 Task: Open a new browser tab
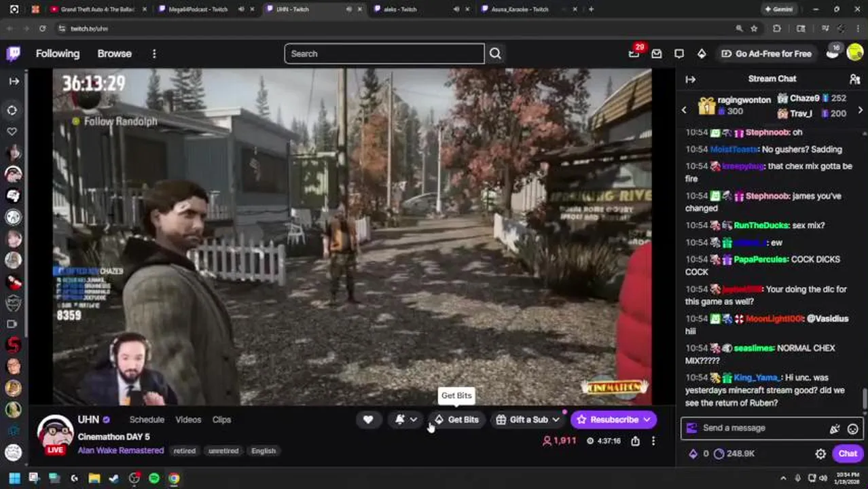click(x=591, y=10)
